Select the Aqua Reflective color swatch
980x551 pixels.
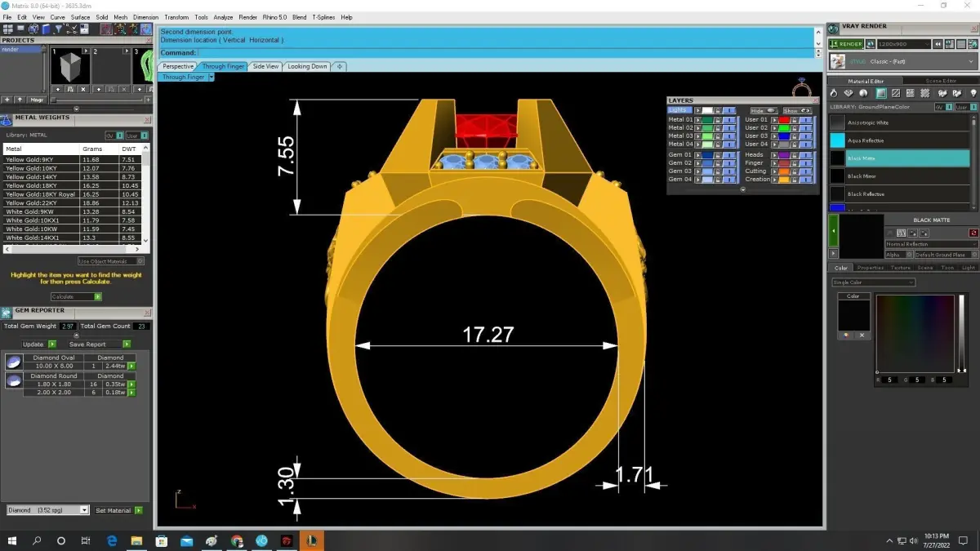pos(837,140)
